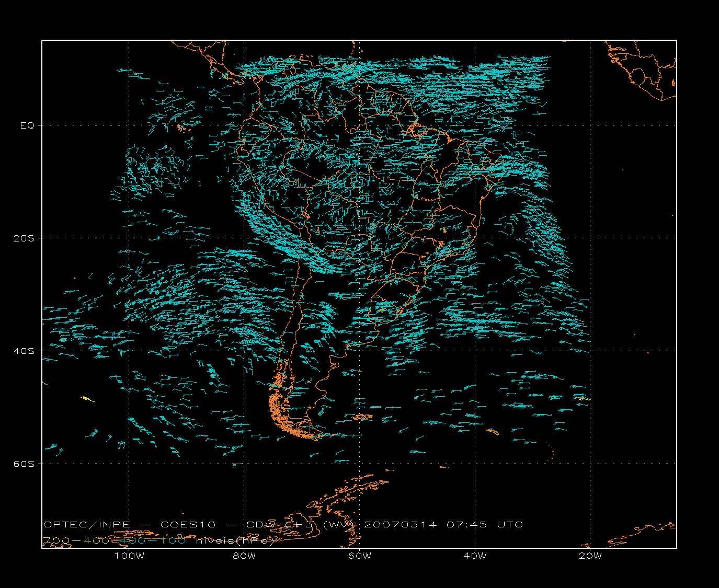This screenshot has height=588, width=719.
Task: Click the 20070314 date text
Action: click(x=400, y=525)
